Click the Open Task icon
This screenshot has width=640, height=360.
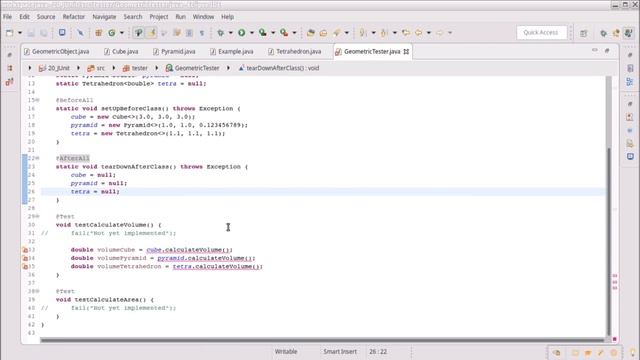[x=323, y=33]
